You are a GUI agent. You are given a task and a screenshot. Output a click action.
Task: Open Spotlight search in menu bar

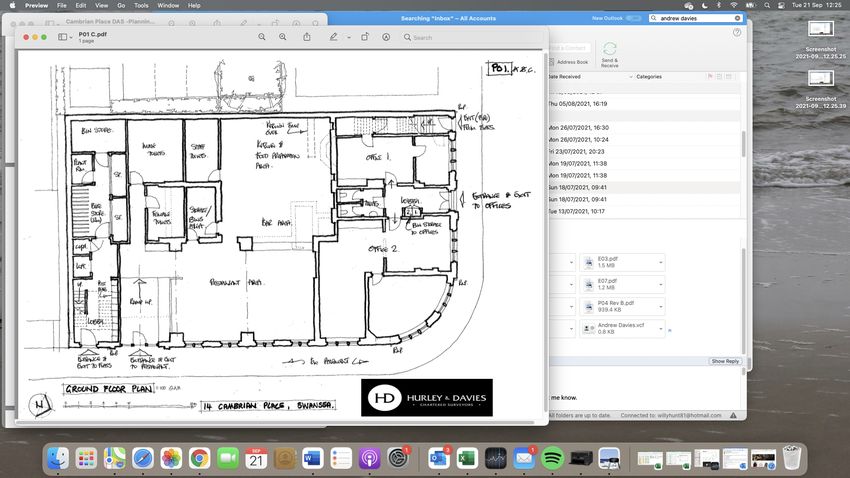point(767,5)
